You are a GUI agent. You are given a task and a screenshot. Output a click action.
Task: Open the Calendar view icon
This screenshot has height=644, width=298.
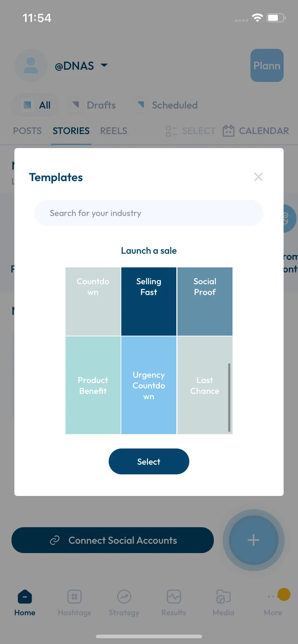pyautogui.click(x=228, y=131)
